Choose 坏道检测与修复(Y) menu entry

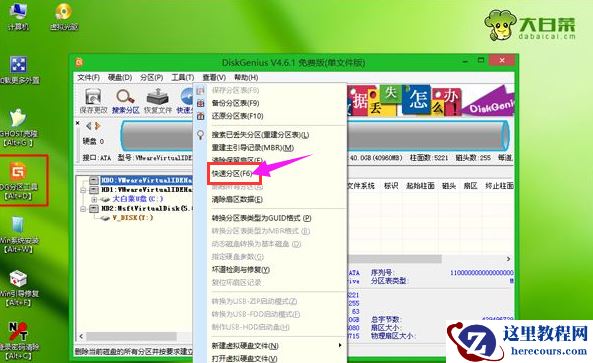click(241, 270)
